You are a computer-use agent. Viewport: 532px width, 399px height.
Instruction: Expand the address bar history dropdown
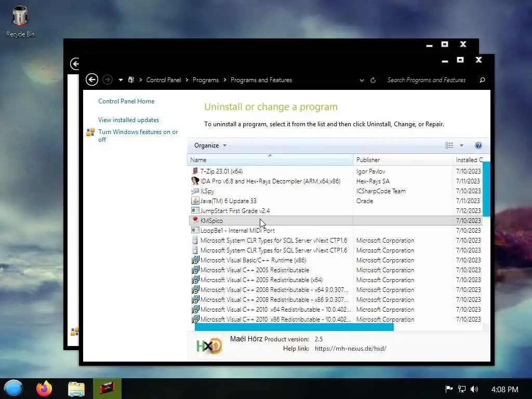pos(362,81)
